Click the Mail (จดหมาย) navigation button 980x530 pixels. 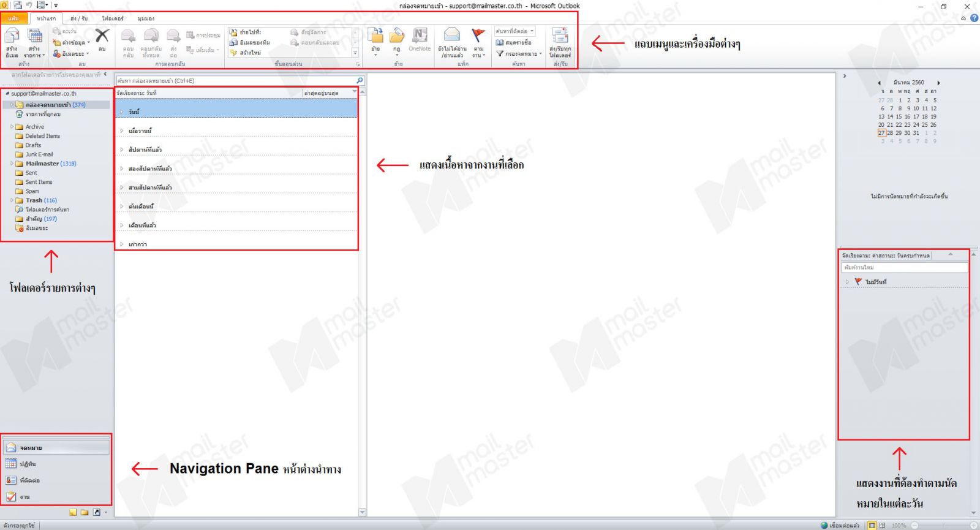[56, 447]
